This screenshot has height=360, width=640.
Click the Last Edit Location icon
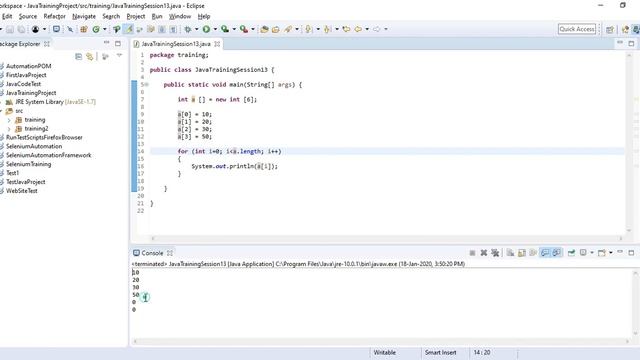coord(346,29)
